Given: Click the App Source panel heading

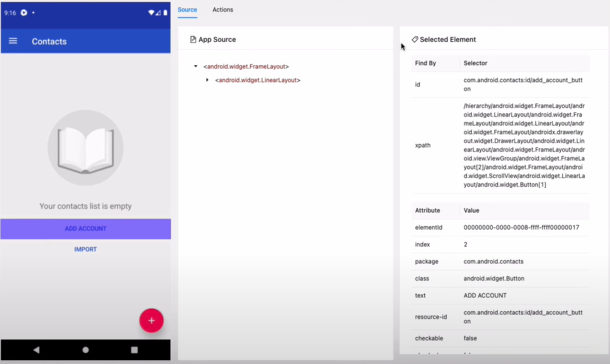Looking at the screenshot, I should coord(217,39).
